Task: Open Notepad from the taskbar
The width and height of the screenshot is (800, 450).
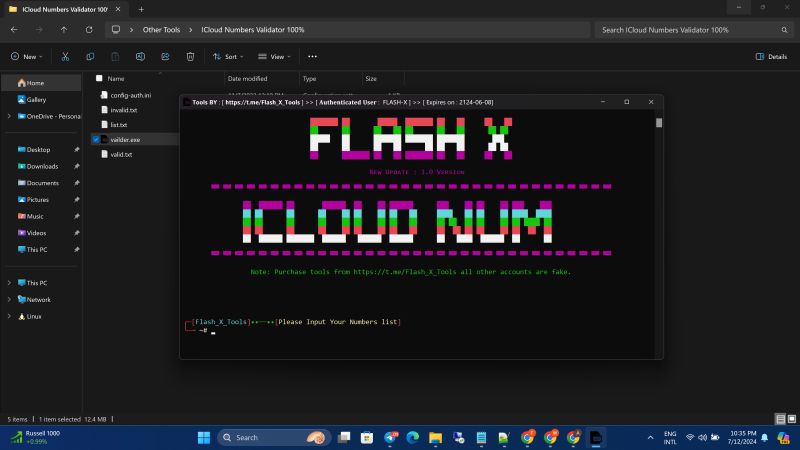Action: [481, 437]
